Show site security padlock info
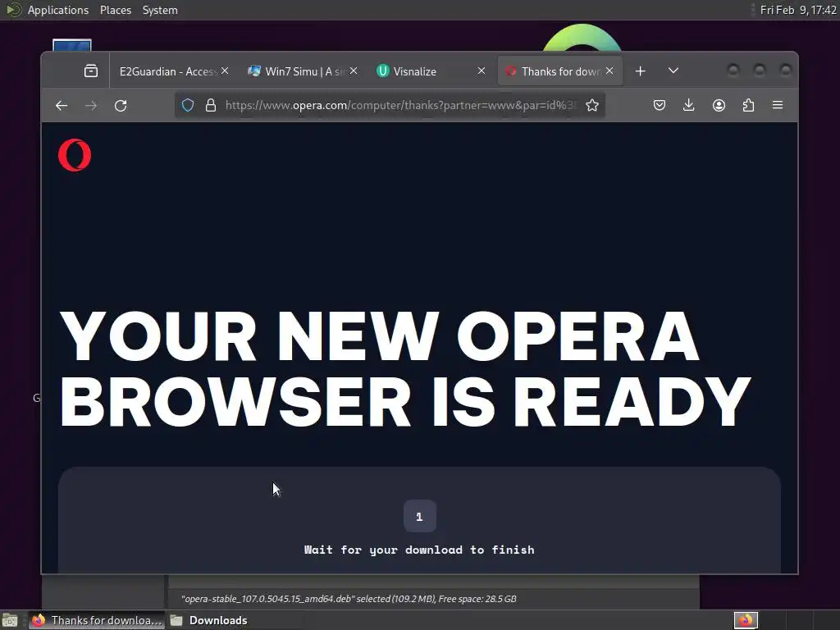 click(x=211, y=106)
